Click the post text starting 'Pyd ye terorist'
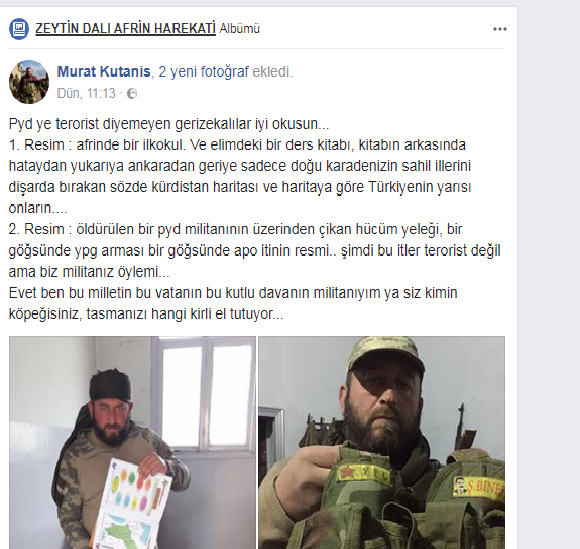The width and height of the screenshot is (580, 549). pyautogui.click(x=169, y=124)
